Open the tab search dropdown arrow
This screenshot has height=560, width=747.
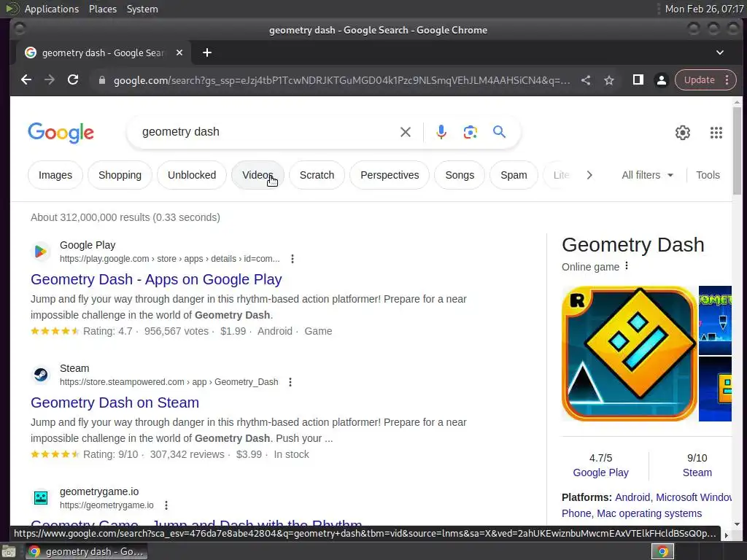tap(720, 52)
